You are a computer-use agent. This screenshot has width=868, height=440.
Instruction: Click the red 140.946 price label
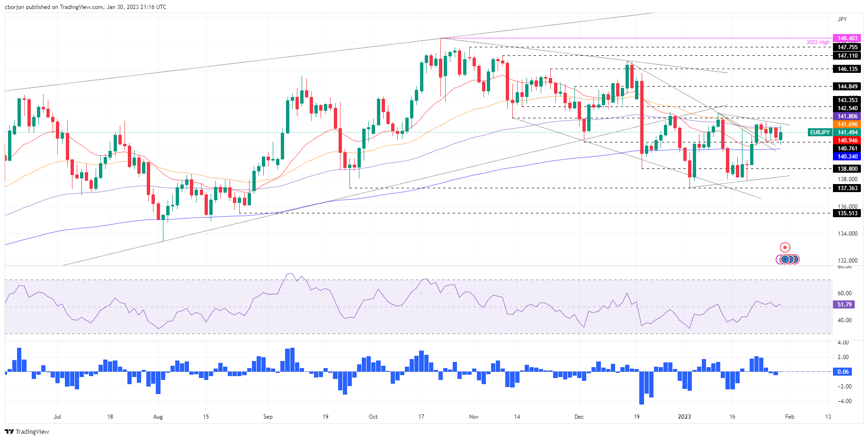coord(847,141)
